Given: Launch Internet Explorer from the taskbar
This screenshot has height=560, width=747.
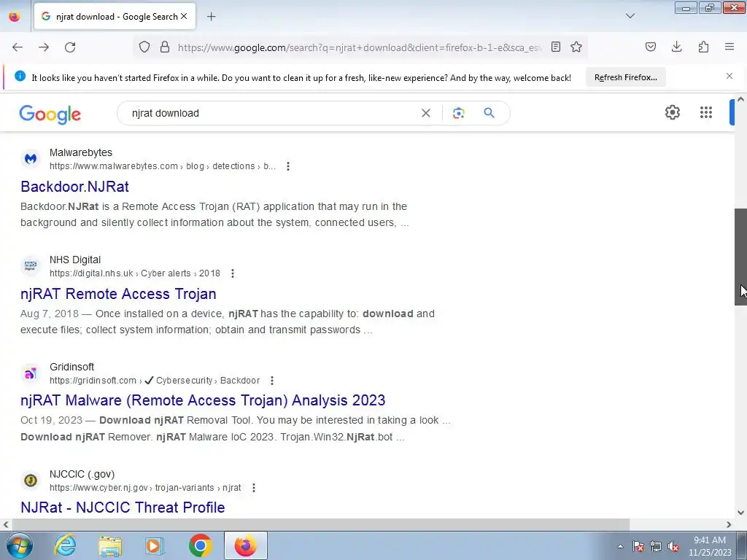Looking at the screenshot, I should [x=65, y=545].
